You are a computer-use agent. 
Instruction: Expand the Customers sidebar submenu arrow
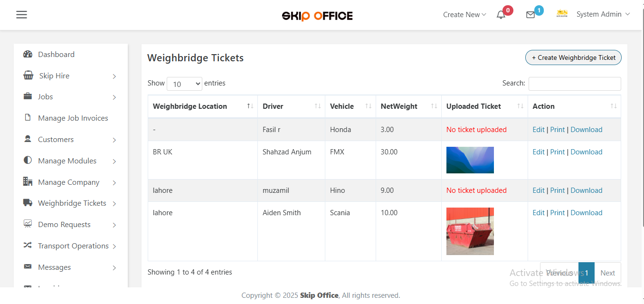(114, 140)
